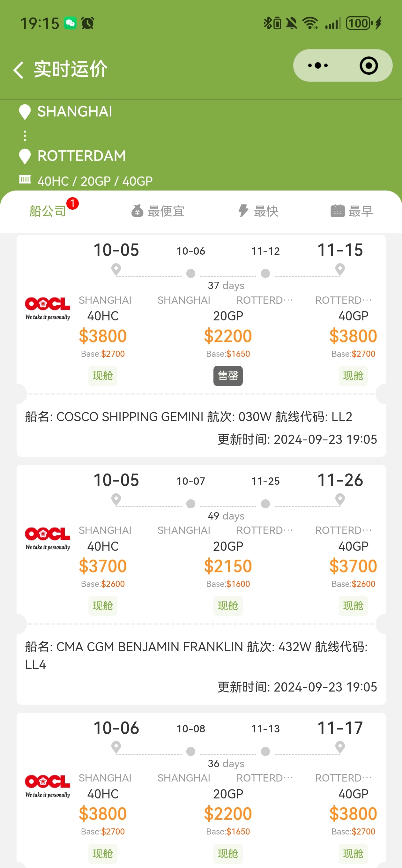Select the 船公司 filter tab
Image resolution: width=402 pixels, height=868 pixels.
coord(48,211)
